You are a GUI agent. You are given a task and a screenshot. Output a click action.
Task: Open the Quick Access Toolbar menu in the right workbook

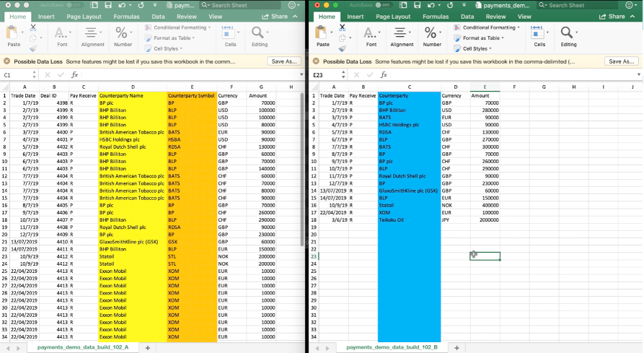coord(464,5)
